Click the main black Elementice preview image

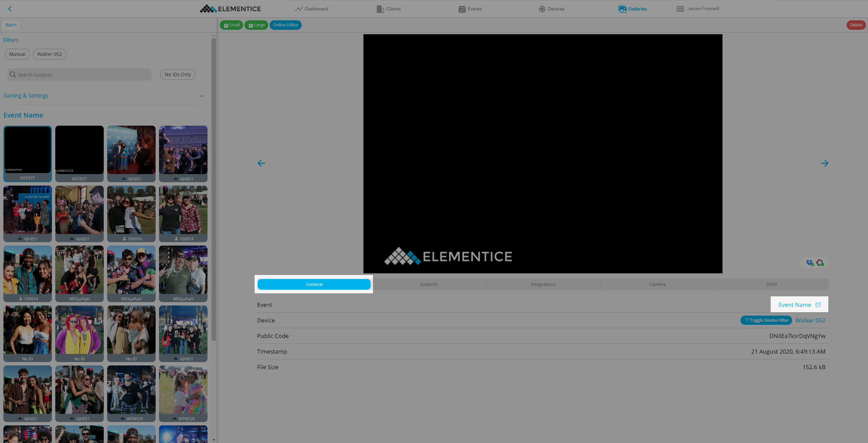tap(543, 154)
